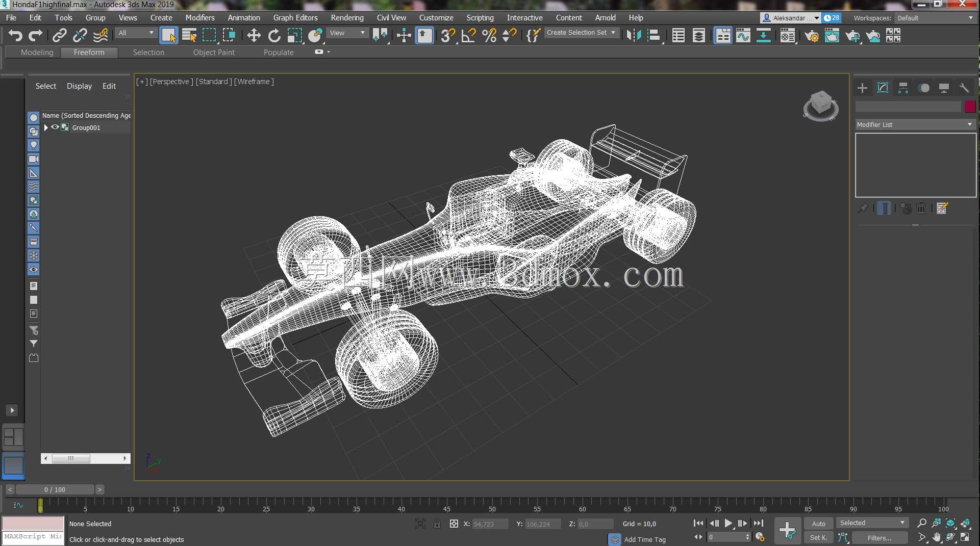Click the Pan View hand icon
The image size is (980, 546).
(x=937, y=537)
